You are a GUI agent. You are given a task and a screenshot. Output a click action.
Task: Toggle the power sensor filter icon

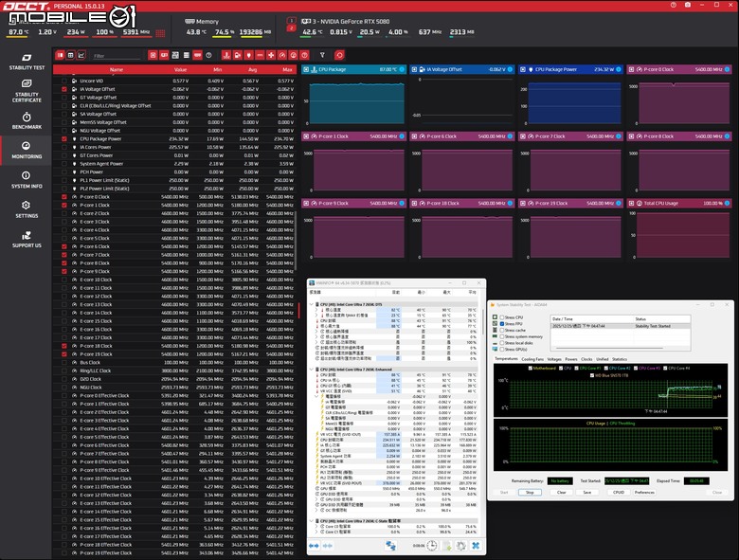(249, 55)
